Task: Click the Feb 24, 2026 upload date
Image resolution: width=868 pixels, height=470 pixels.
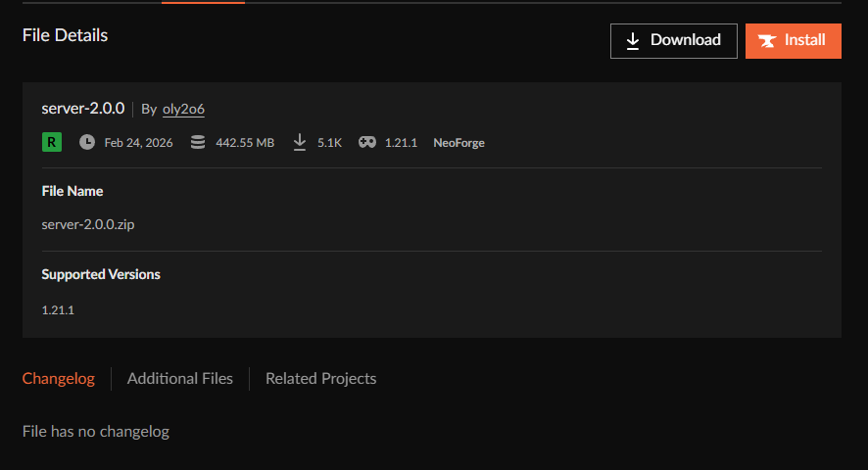Action: point(138,143)
